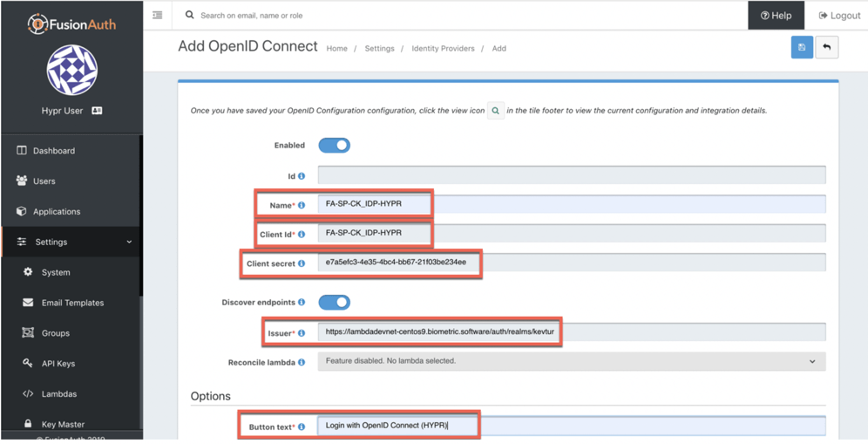868x444 pixels.
Task: Collapse the Settings menu chevron
Action: (130, 242)
